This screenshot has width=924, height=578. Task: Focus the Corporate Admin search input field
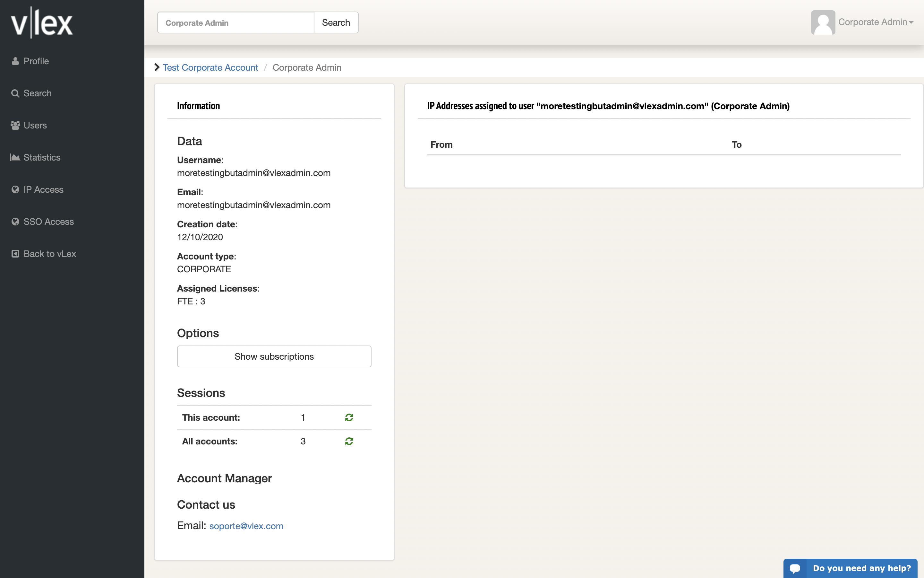coord(235,22)
